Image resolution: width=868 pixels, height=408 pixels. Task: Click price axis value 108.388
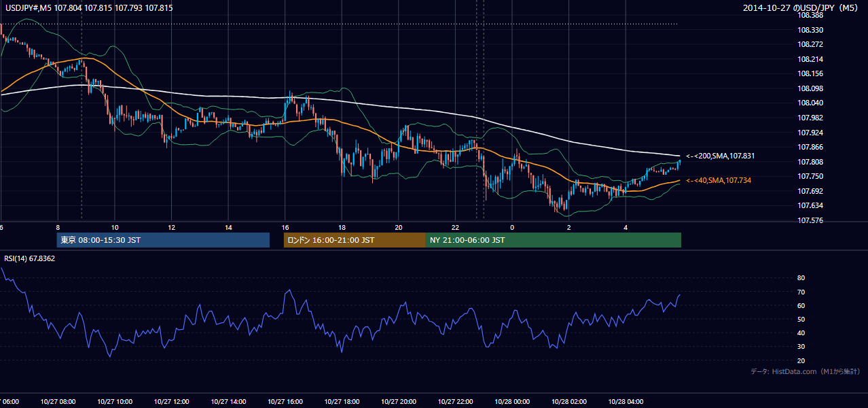pyautogui.click(x=810, y=15)
